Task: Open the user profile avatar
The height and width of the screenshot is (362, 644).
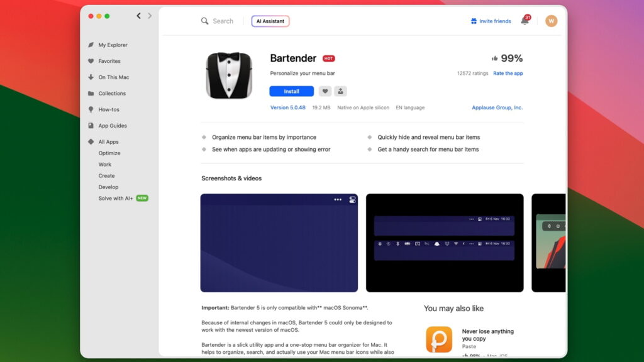Action: tap(551, 21)
